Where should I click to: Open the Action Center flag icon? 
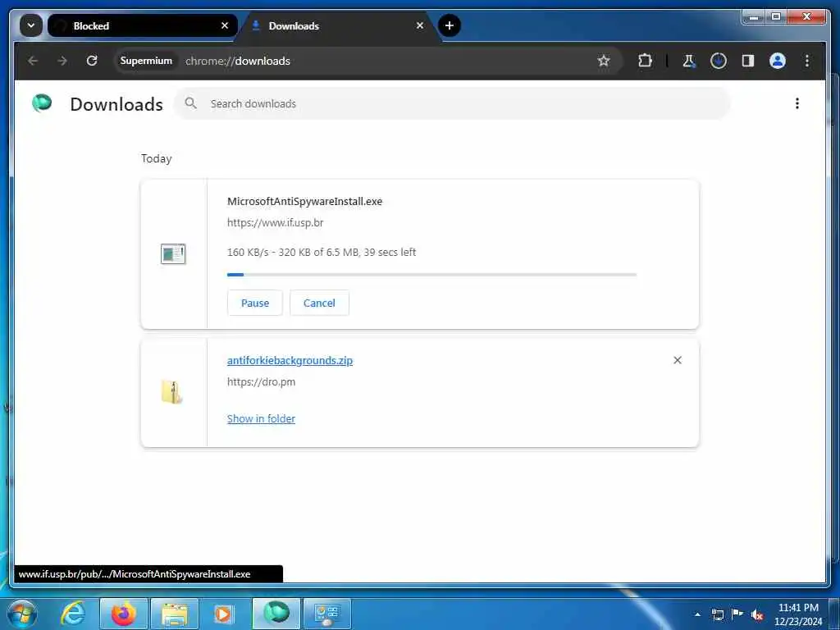point(737,614)
